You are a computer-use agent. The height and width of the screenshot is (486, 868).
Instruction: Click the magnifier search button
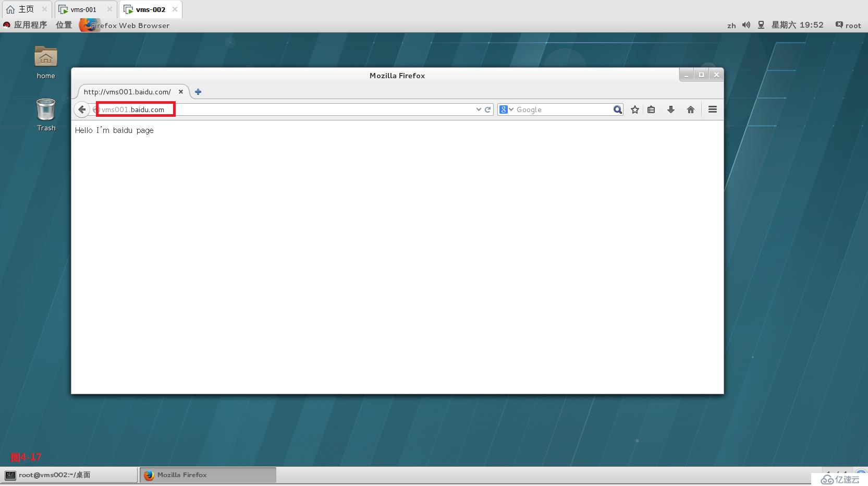pyautogui.click(x=618, y=110)
